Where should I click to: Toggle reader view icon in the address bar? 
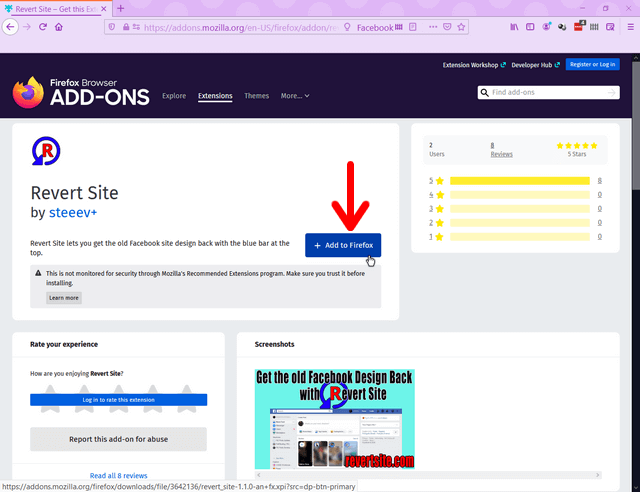click(x=413, y=27)
